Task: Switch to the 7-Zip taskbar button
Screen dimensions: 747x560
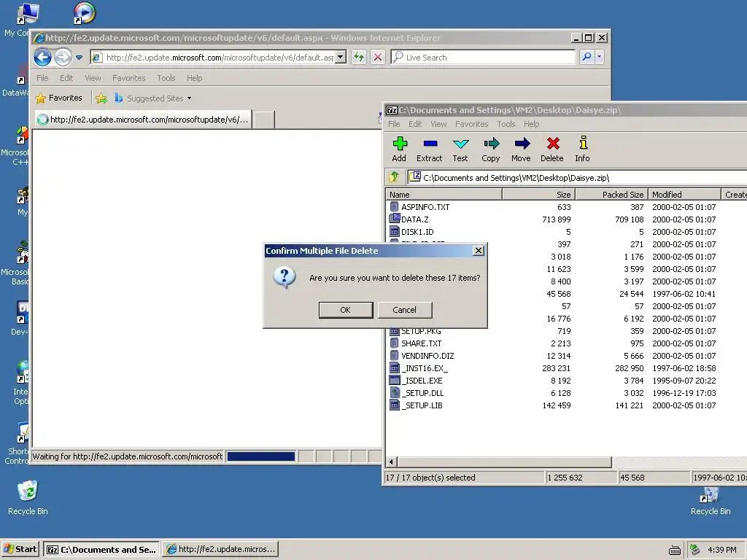Action: point(101,549)
